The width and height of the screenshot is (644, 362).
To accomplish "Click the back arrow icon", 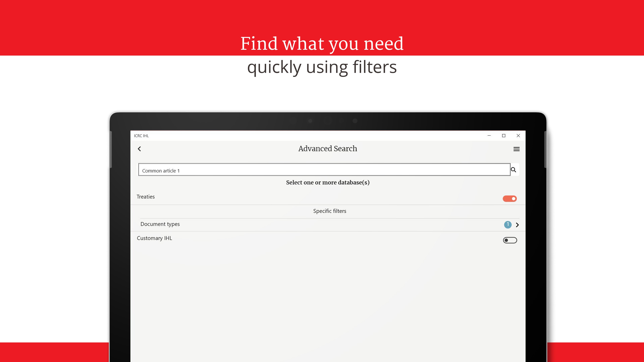I will (140, 149).
